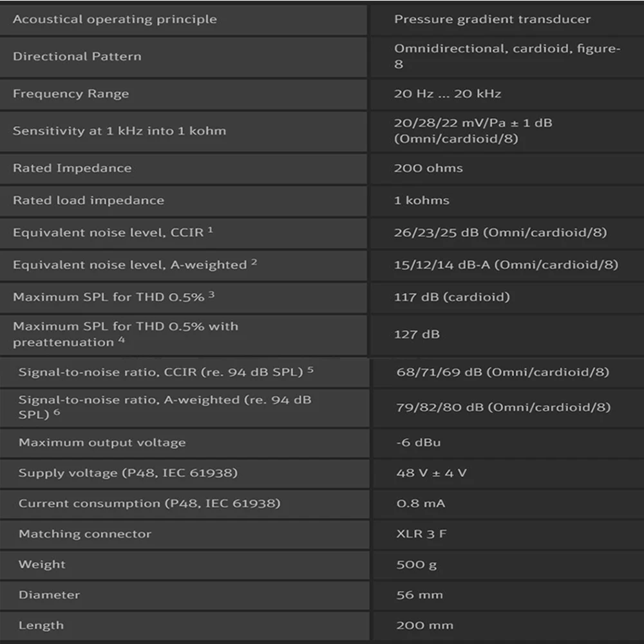The width and height of the screenshot is (644, 644).
Task: Select the Frequency Range value 20 Hz ... 20 kHz
Action: click(448, 93)
